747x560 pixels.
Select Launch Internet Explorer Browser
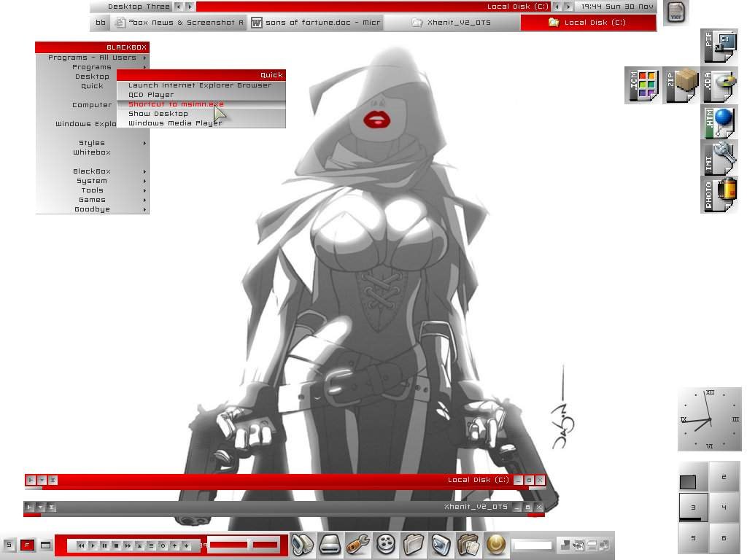pyautogui.click(x=201, y=85)
